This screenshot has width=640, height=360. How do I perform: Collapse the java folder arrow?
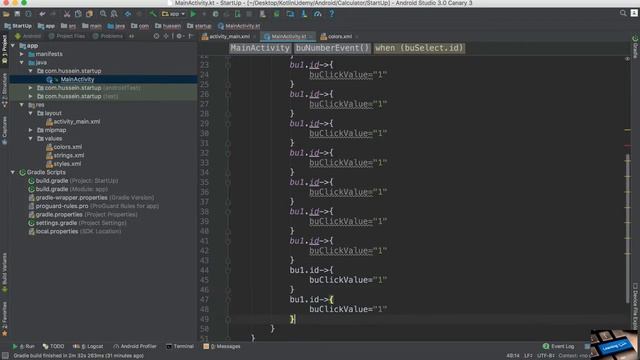[x=22, y=62]
